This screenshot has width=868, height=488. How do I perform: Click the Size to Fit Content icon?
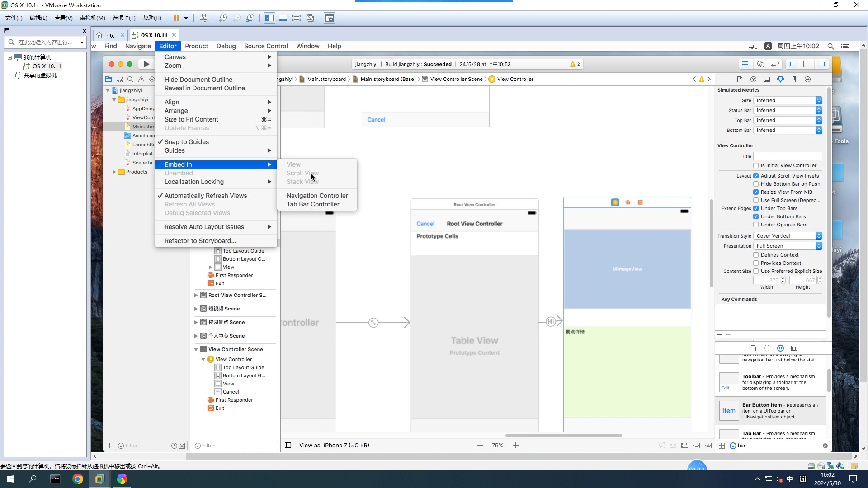coord(191,119)
